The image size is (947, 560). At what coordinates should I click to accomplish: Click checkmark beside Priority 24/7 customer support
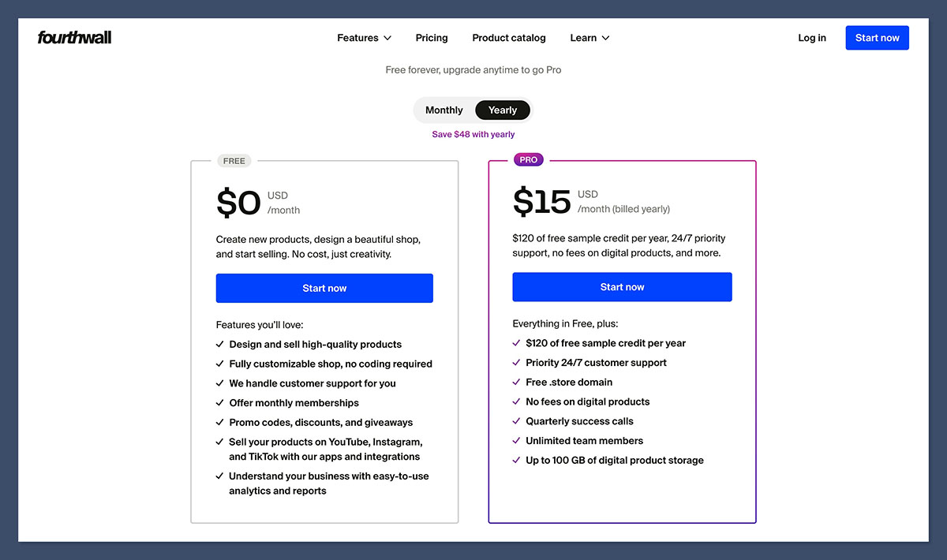click(x=515, y=362)
